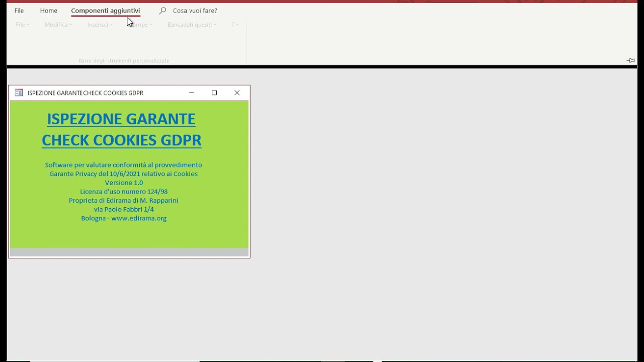Expand the Inserisci dropdown menu

[100, 25]
